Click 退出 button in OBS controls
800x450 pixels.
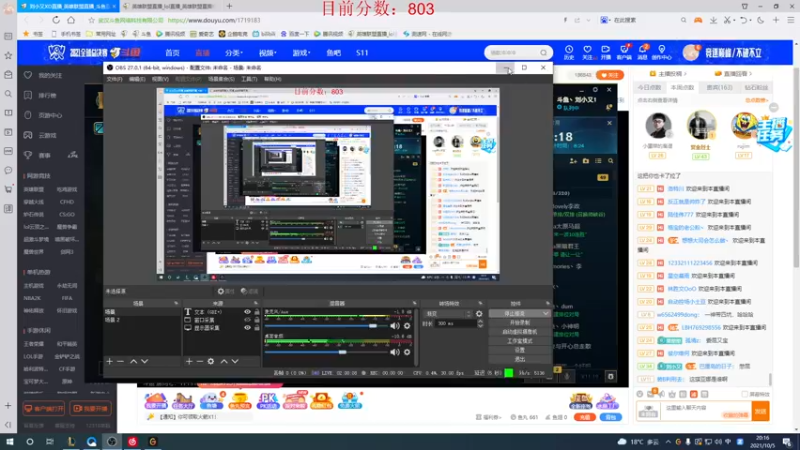click(x=519, y=359)
